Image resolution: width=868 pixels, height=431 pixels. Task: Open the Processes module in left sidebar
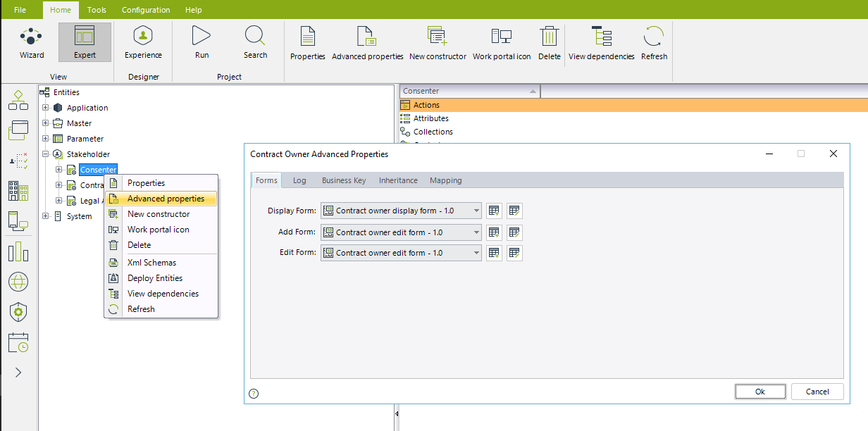pyautogui.click(x=18, y=100)
